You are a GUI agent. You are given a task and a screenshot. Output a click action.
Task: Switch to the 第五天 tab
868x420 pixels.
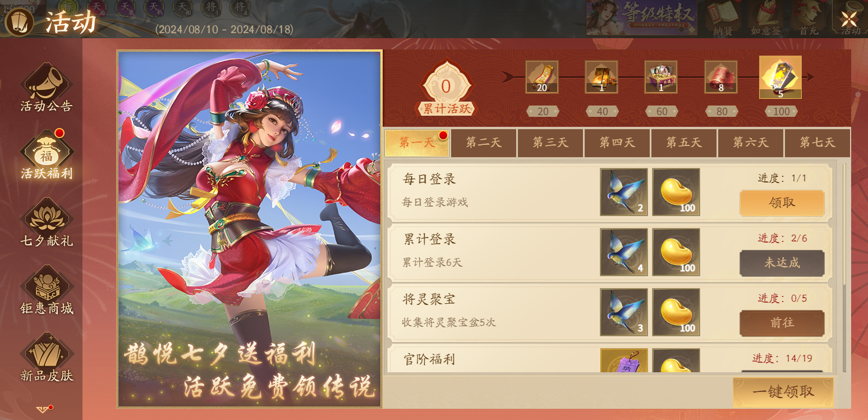click(x=684, y=143)
